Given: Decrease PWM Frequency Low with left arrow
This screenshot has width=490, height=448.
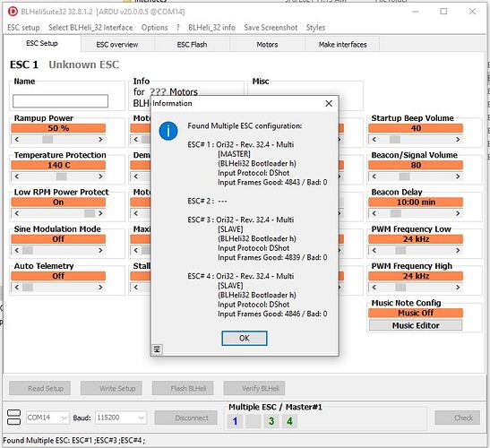Looking at the screenshot, I should 374,250.
